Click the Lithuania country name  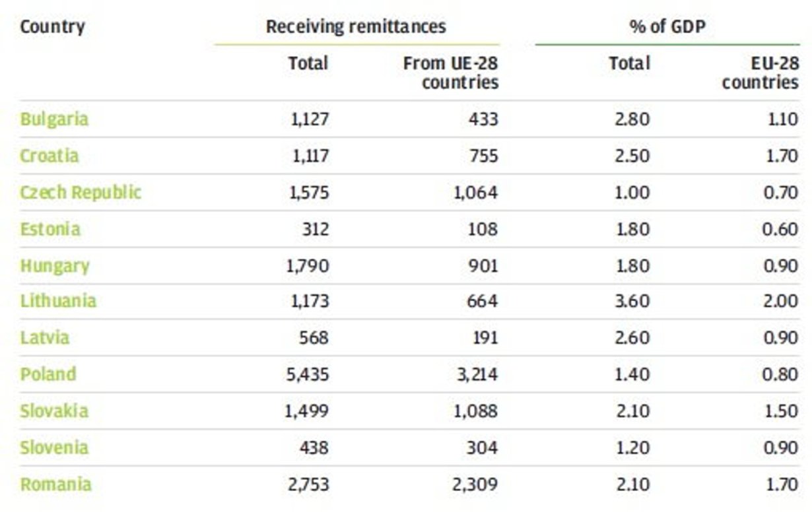click(58, 302)
